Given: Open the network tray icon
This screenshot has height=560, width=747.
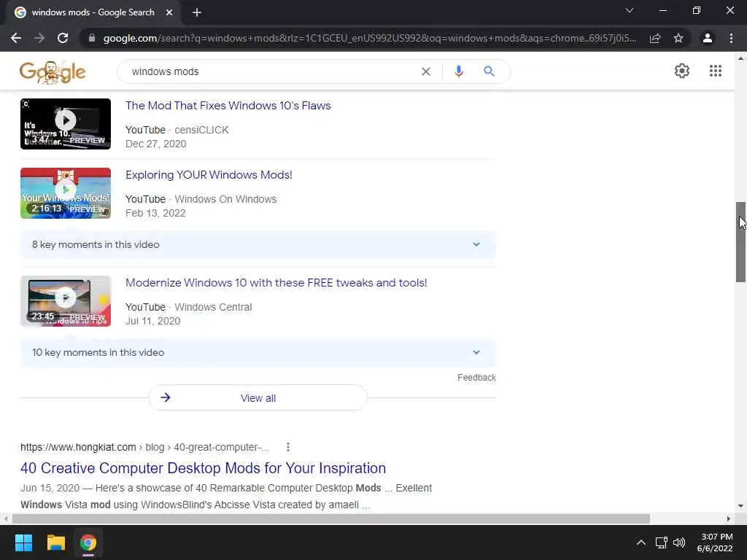Looking at the screenshot, I should coord(661,542).
